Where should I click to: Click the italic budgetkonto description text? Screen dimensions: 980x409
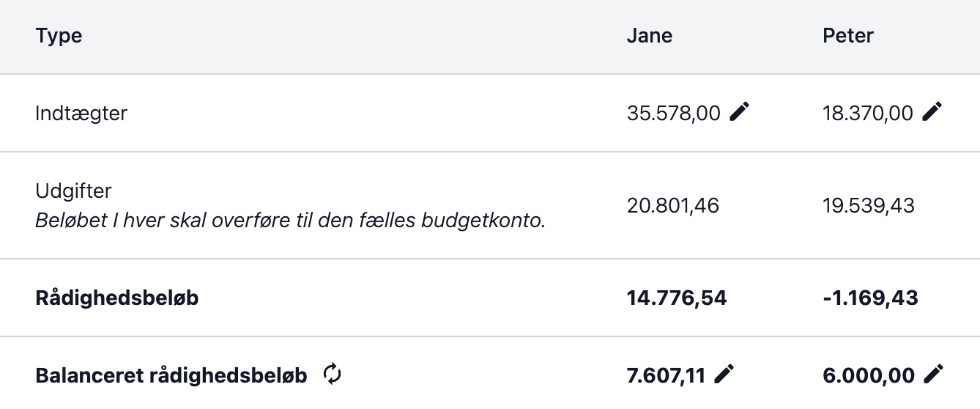[291, 221]
